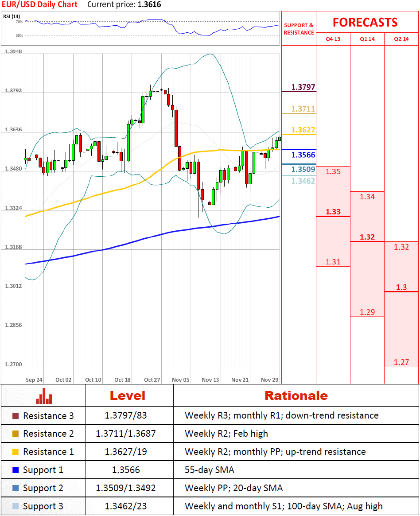420x516 pixels.
Task: Click the current price value 1.3616
Action: (149, 4)
